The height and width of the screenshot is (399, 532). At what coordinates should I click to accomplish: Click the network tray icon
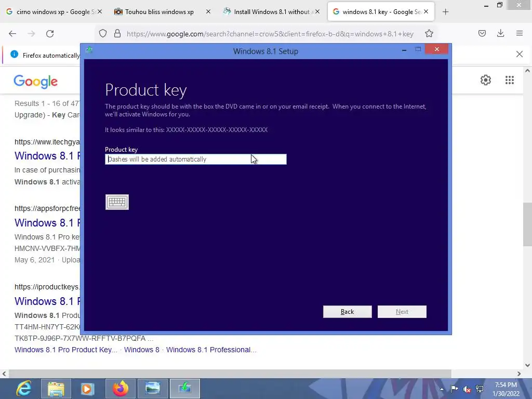point(480,389)
